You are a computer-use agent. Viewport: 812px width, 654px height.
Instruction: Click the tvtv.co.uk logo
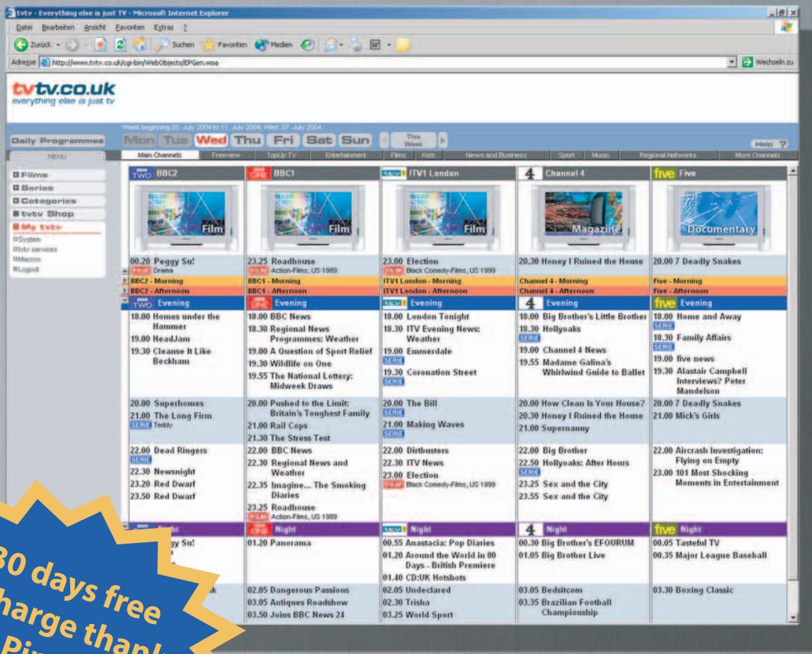[x=63, y=93]
